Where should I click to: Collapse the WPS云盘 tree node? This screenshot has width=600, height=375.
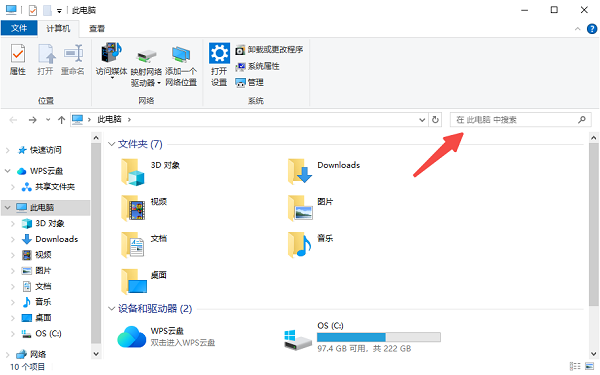point(8,171)
